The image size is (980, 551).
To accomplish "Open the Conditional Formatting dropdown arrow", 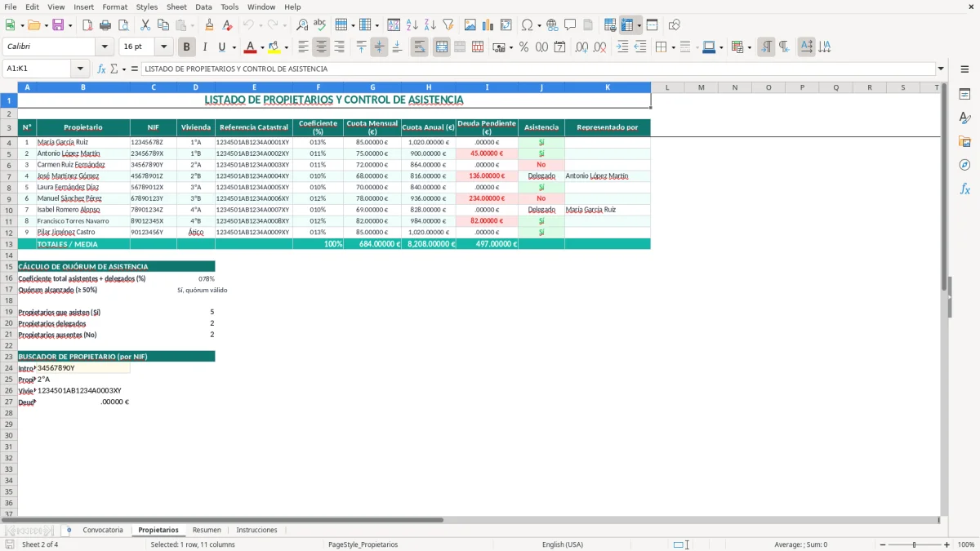I will point(750,47).
